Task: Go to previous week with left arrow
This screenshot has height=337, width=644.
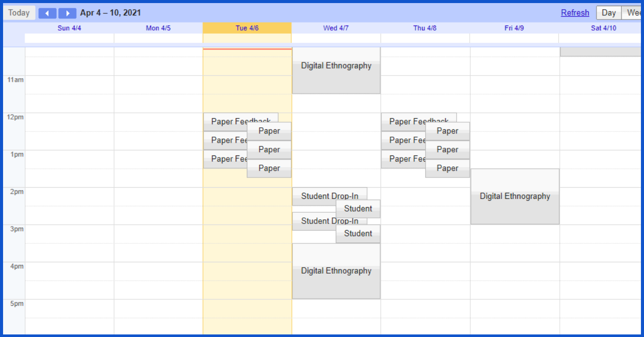Action: pos(48,13)
